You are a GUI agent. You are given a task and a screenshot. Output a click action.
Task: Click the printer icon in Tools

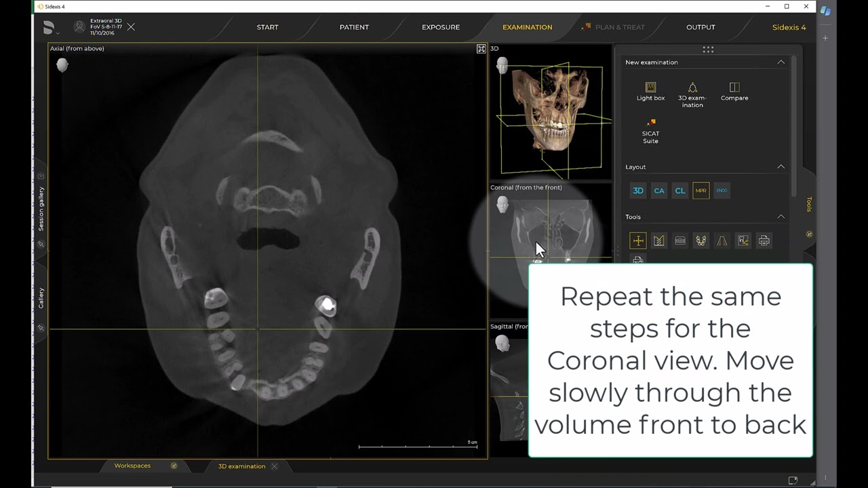[764, 241]
